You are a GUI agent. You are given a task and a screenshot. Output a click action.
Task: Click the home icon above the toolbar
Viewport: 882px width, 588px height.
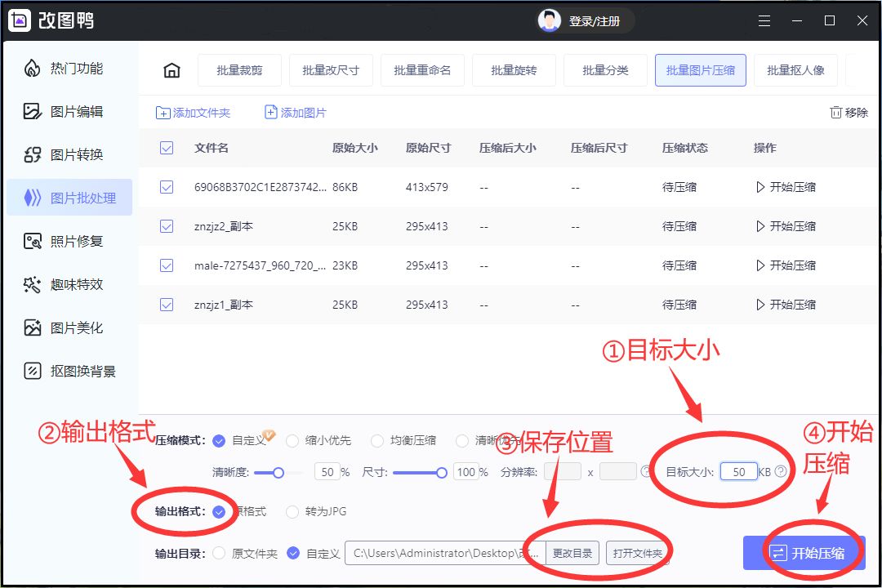(x=171, y=70)
